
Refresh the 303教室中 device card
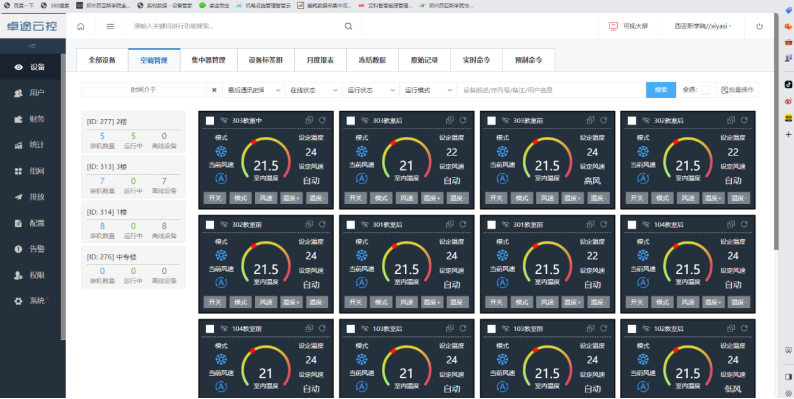pyautogui.click(x=322, y=121)
